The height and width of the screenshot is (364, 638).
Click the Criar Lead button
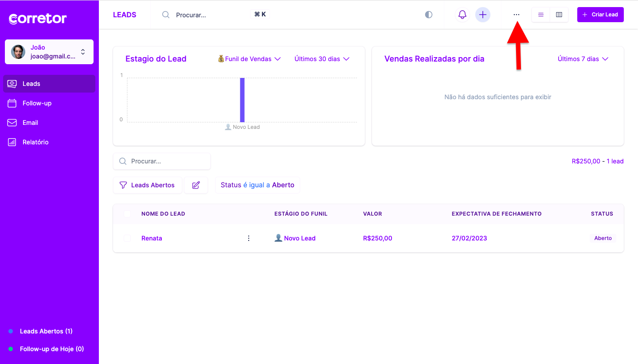tap(600, 15)
